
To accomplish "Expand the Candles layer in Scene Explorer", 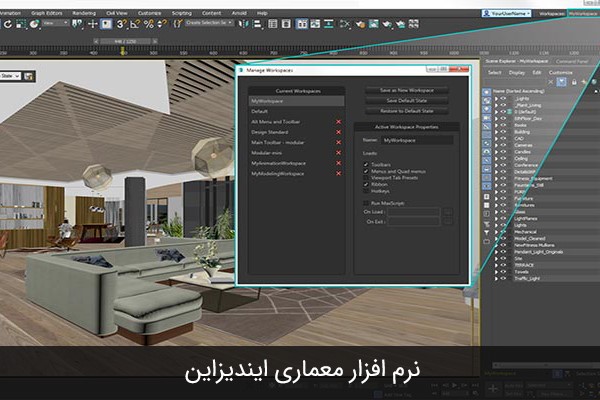I will click(497, 152).
